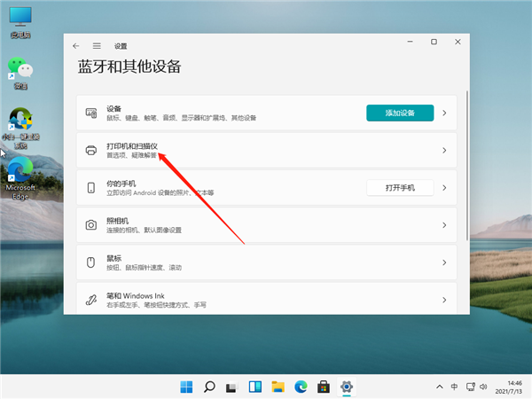532x399 pixels.
Task: Expand the Devices row chevron
Action: [444, 113]
